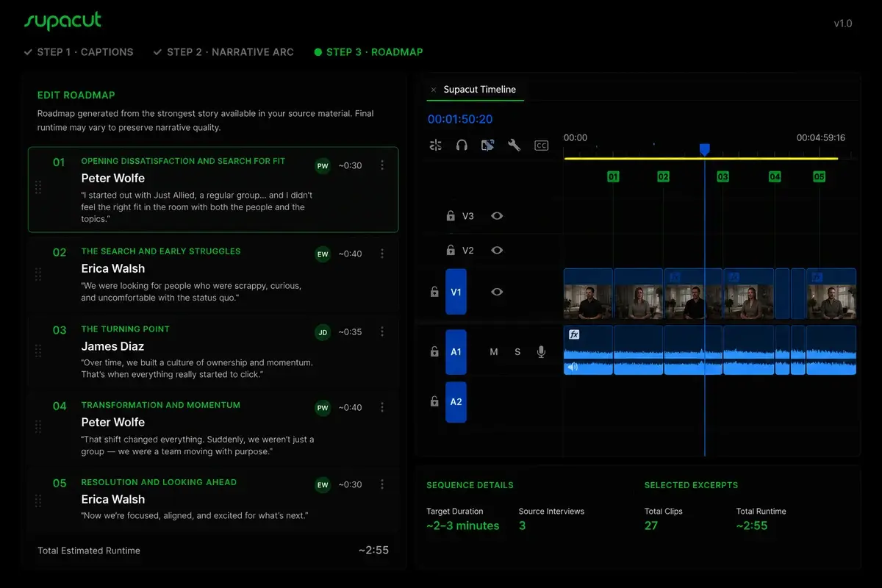
Task: Click the fx badge on first audio clip
Action: (x=574, y=334)
